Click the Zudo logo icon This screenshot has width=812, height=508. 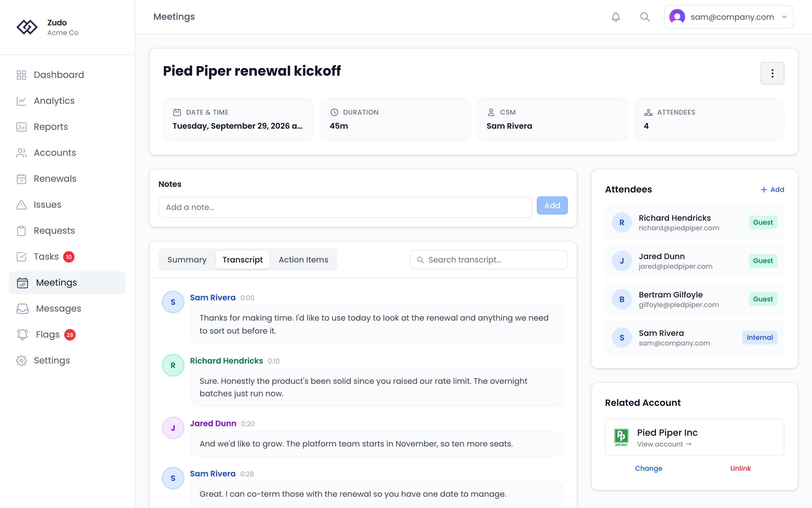[x=27, y=27]
